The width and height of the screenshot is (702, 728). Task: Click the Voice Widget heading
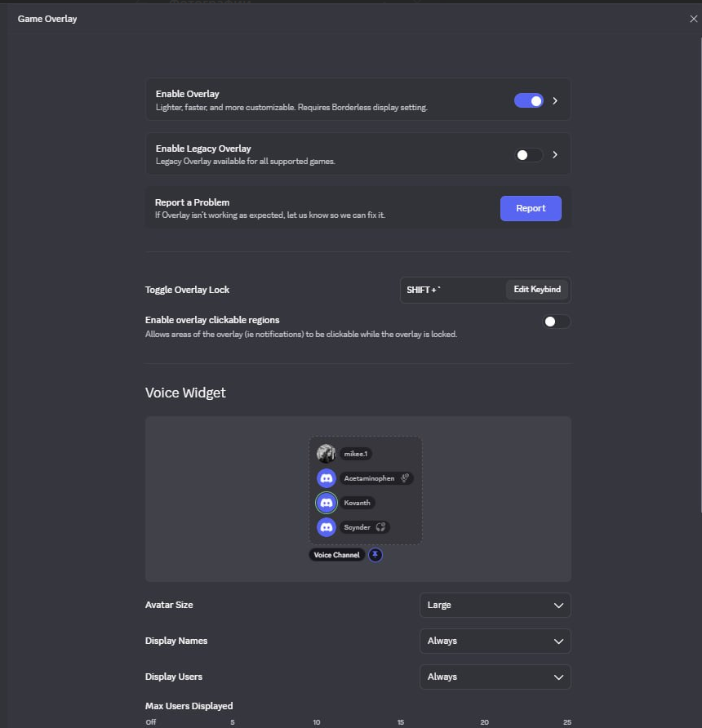tap(185, 393)
